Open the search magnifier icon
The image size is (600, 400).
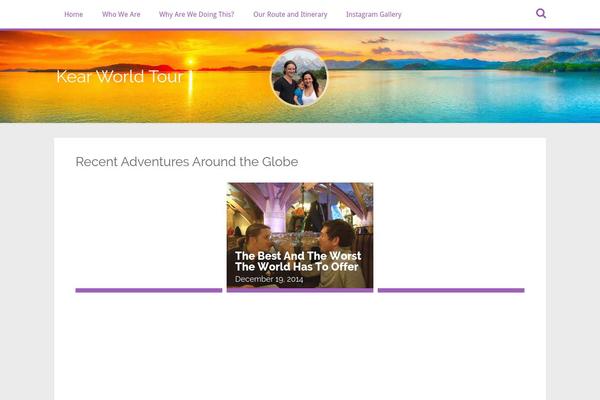coord(541,14)
